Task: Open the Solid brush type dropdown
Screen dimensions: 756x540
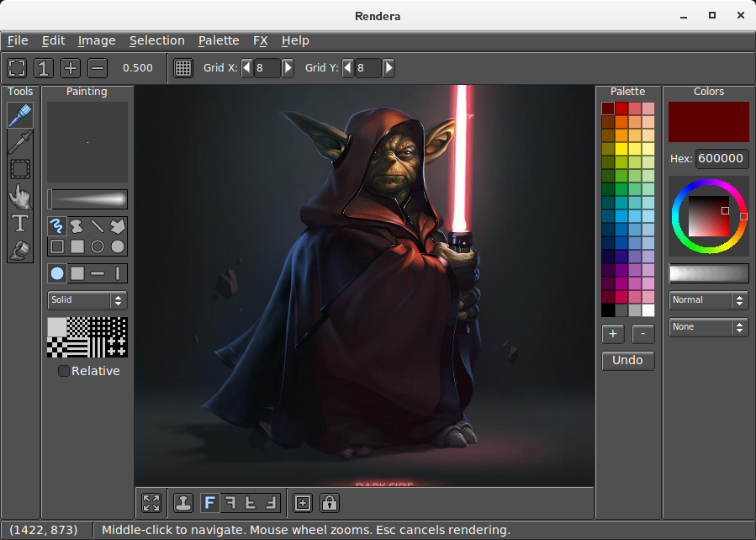Action: (x=87, y=300)
